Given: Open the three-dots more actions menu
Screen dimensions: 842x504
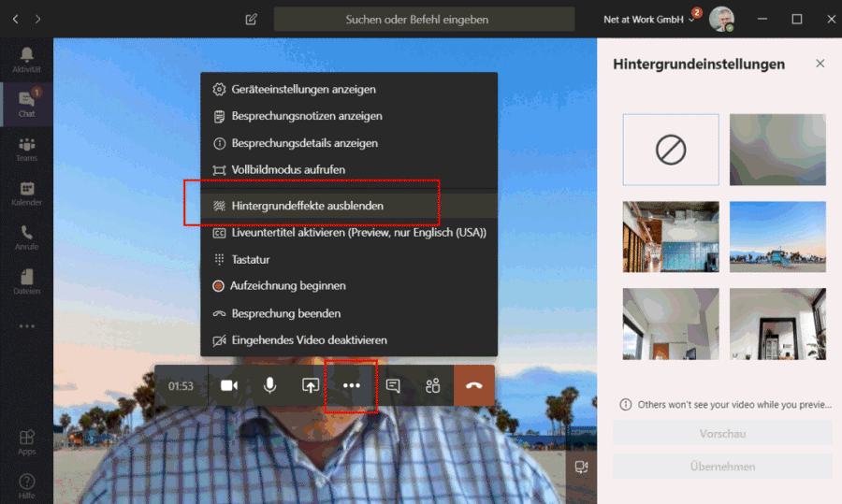Looking at the screenshot, I should tap(352, 385).
